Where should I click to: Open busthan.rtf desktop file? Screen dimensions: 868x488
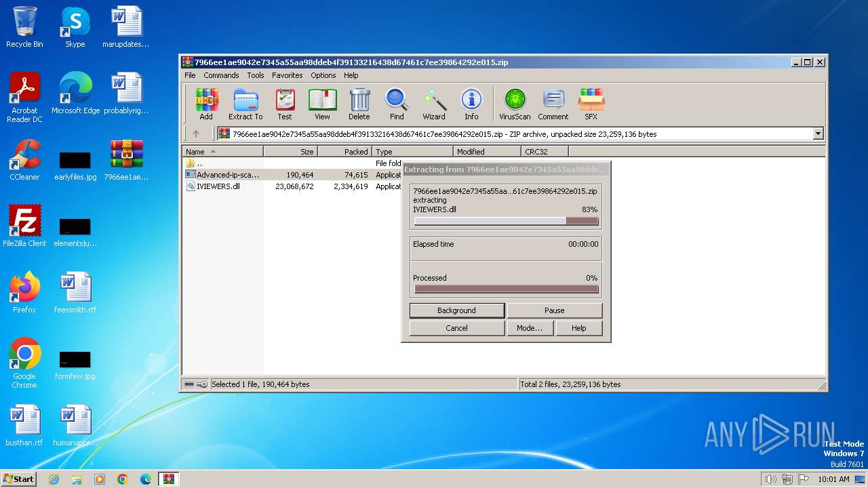pyautogui.click(x=24, y=425)
